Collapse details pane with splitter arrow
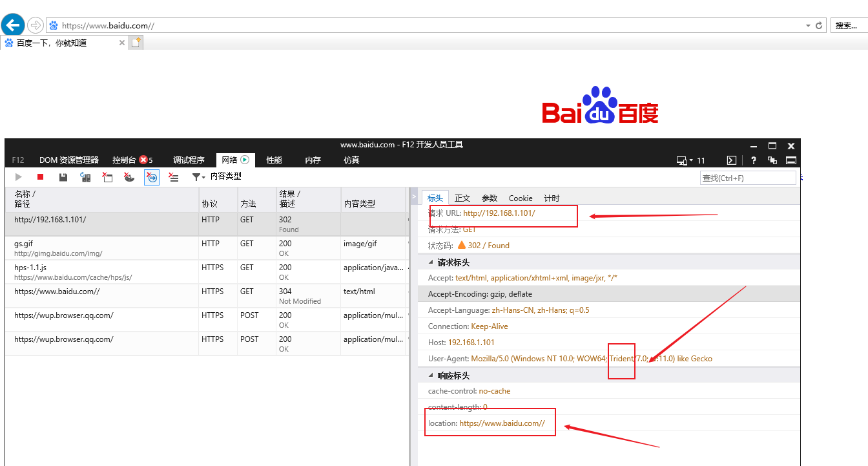Image resolution: width=868 pixels, height=466 pixels. point(414,197)
